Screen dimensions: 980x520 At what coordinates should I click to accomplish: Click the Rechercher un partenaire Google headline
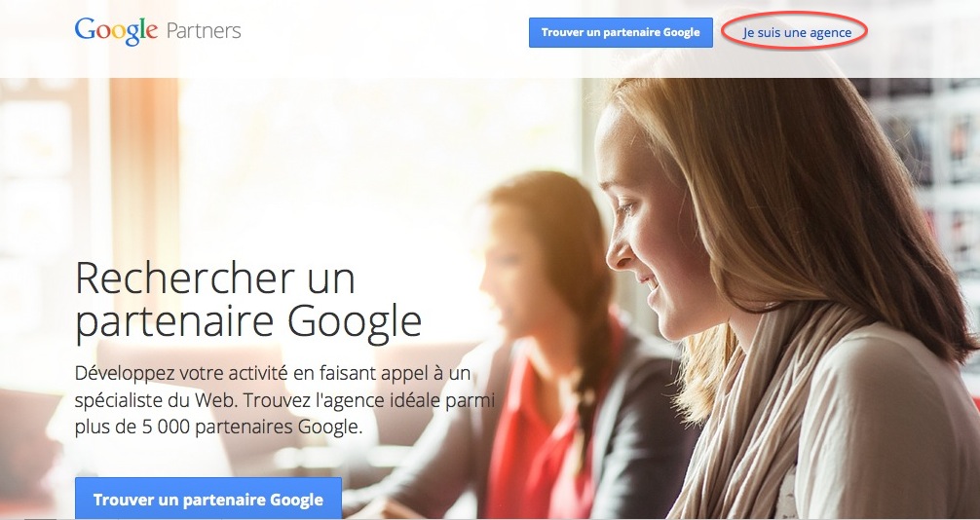click(248, 300)
